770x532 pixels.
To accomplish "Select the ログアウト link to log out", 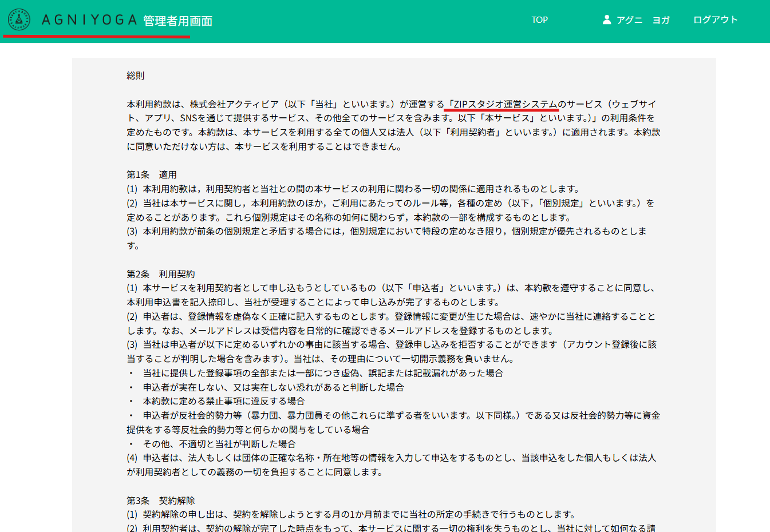I will [x=715, y=20].
